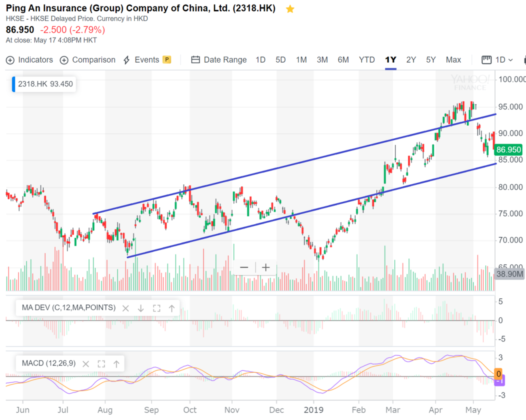Remove the MA DEV indicator panel

coord(126,308)
